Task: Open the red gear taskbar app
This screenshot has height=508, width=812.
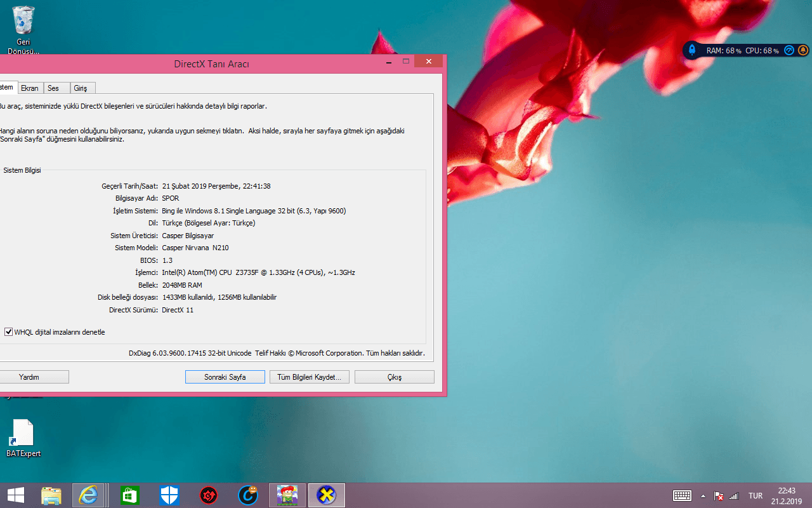Action: pos(209,495)
